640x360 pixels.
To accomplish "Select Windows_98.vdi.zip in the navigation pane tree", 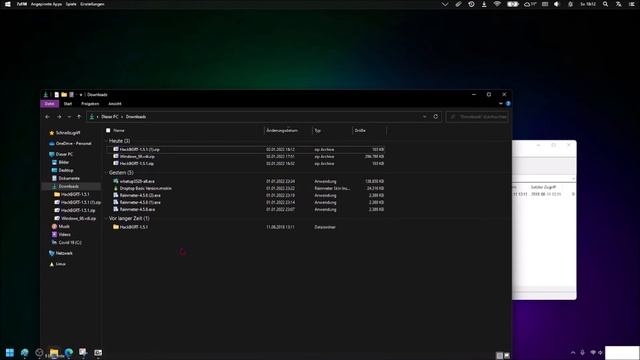I will [76, 218].
